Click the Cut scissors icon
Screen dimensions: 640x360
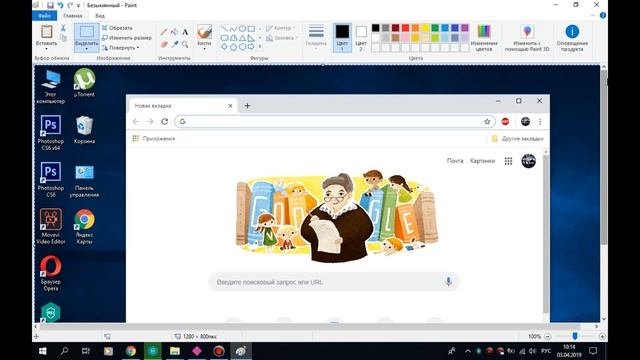click(63, 28)
